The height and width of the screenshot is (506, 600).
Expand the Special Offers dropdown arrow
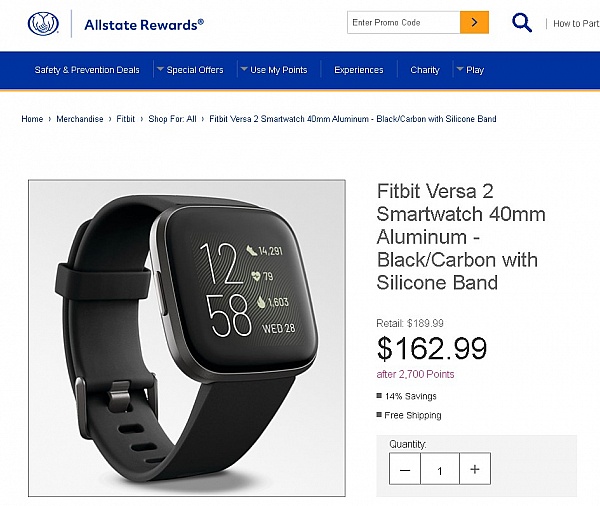coord(160,69)
